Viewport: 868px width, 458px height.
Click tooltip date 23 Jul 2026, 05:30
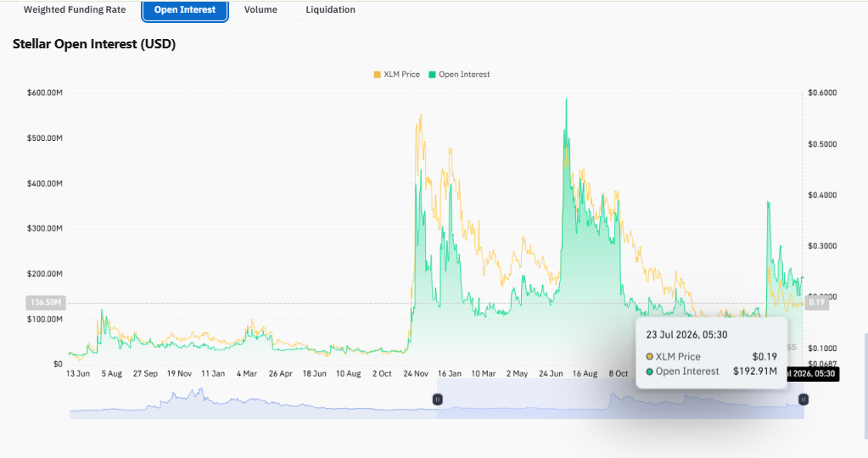point(686,335)
